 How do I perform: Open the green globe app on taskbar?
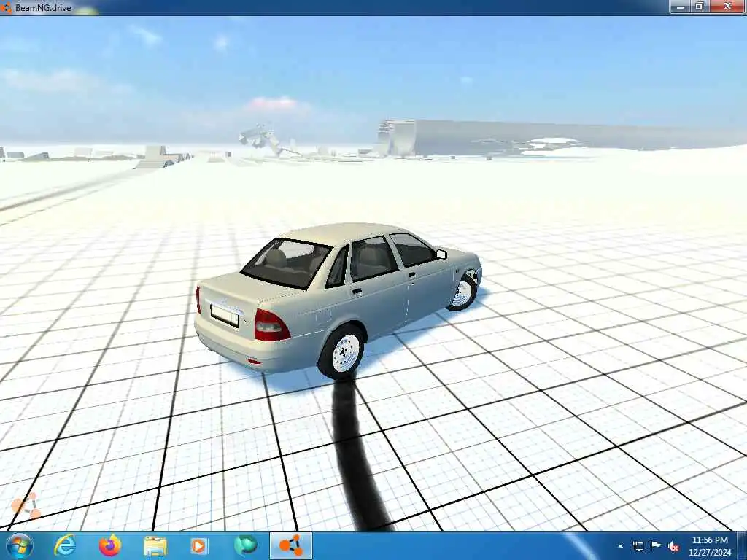pos(245,545)
